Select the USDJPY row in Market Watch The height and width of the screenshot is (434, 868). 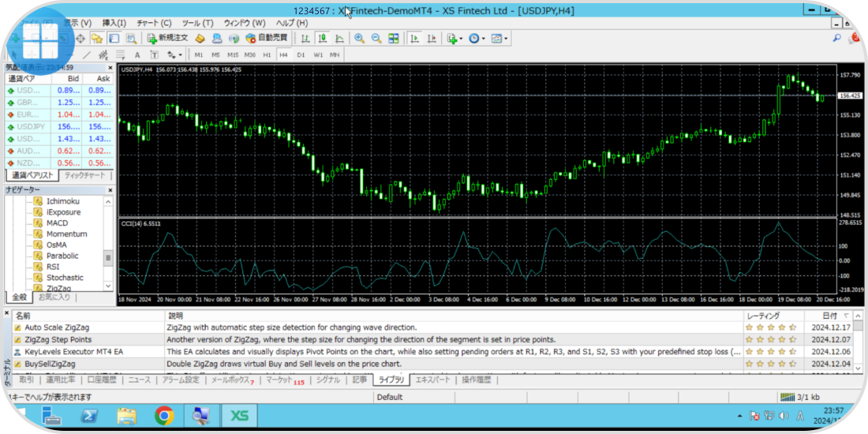60,127
